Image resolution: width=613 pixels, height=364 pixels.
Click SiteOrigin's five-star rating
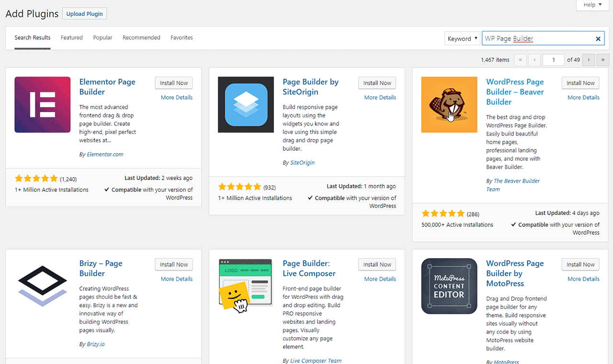click(x=239, y=187)
